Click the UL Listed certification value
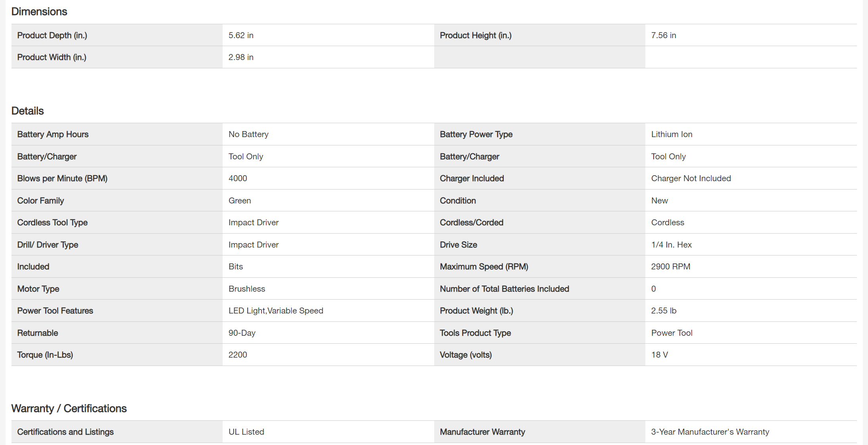The width and height of the screenshot is (868, 445). pos(246,432)
